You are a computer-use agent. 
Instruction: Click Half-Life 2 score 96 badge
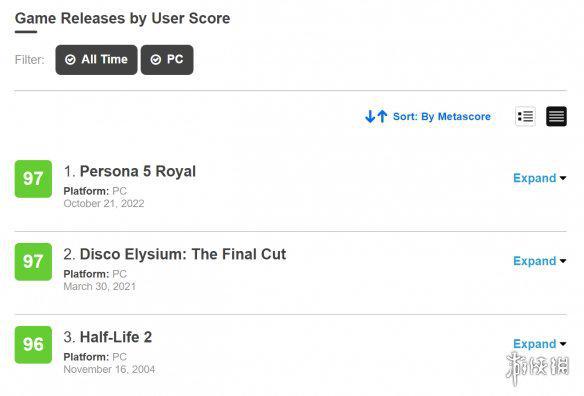[33, 345]
